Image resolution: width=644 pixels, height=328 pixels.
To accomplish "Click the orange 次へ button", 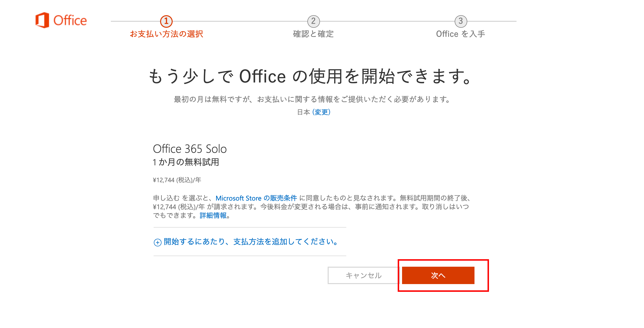I will click(x=438, y=275).
